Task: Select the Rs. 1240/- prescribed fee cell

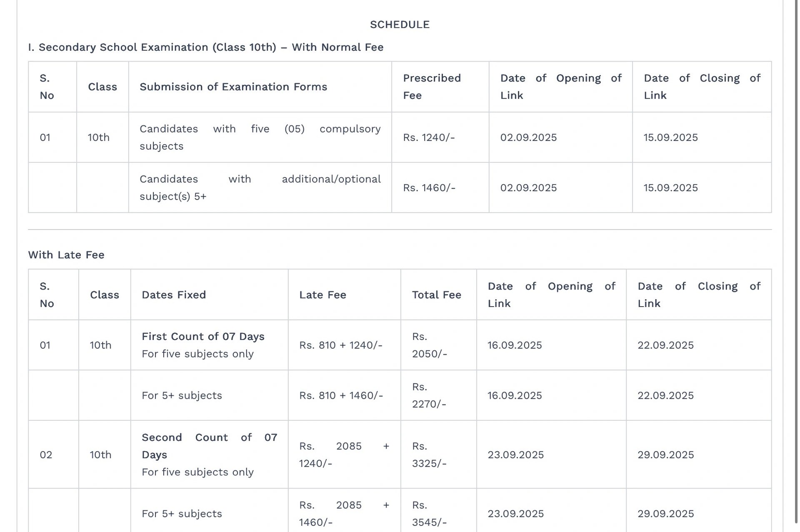Action: tap(429, 137)
